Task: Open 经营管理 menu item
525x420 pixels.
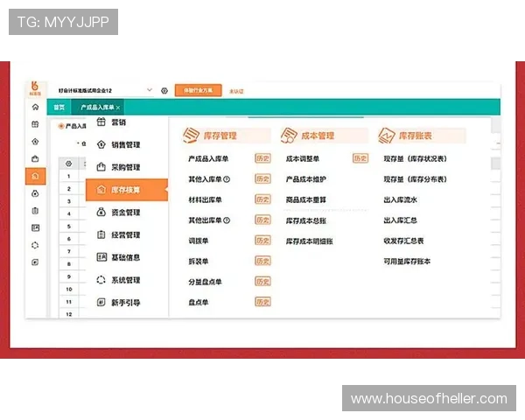Action: pyautogui.click(x=125, y=234)
